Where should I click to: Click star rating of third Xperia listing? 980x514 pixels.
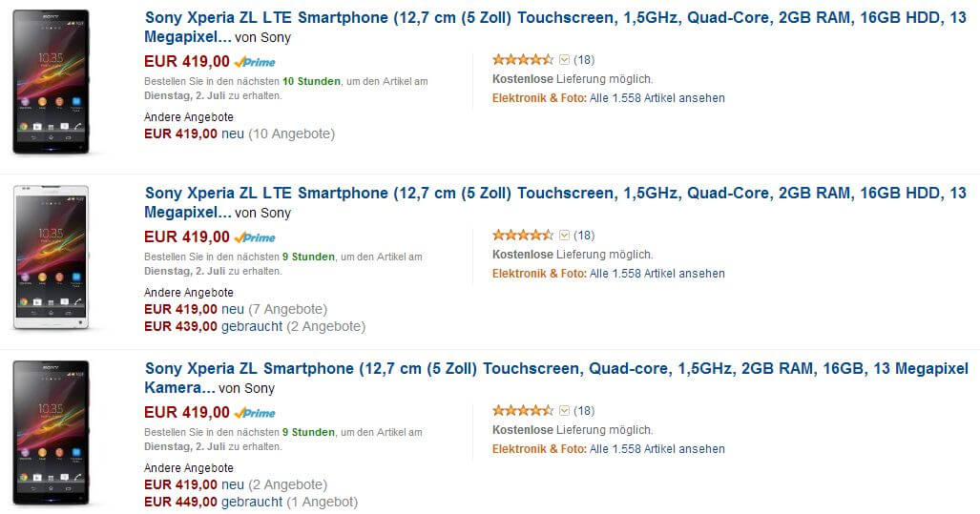522,410
